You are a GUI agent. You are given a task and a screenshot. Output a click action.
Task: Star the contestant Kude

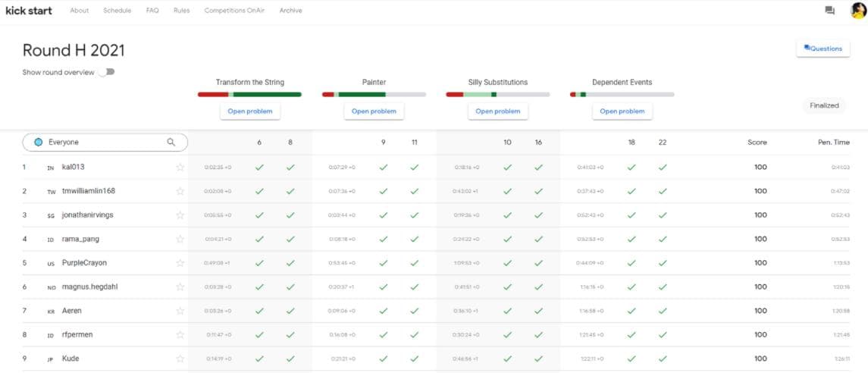coord(180,359)
